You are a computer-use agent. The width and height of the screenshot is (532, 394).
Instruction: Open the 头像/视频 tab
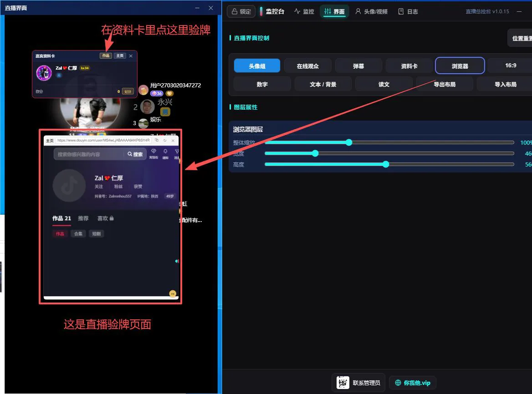coord(371,11)
